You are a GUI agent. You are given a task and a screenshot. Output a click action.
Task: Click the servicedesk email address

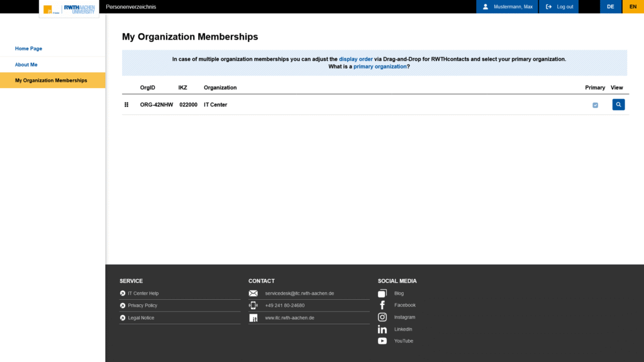[x=299, y=293]
